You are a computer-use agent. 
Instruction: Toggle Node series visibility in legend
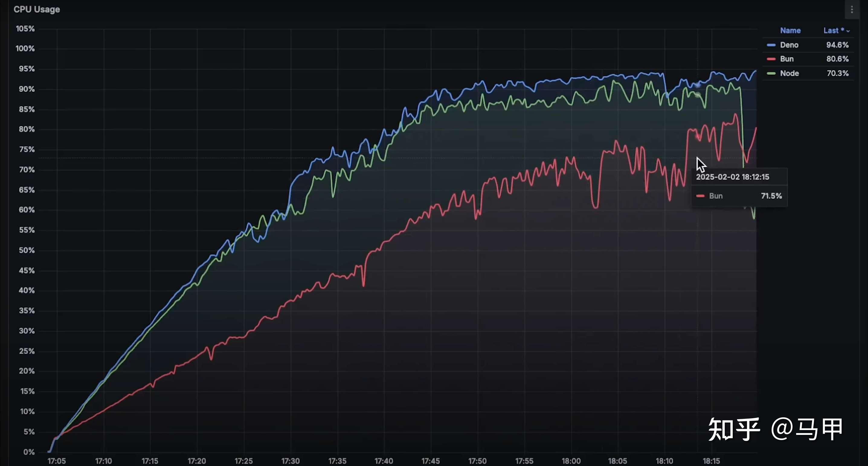pyautogui.click(x=789, y=73)
